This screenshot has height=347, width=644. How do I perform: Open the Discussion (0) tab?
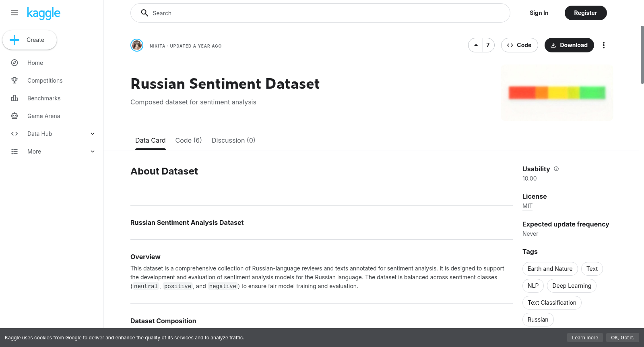point(233,140)
